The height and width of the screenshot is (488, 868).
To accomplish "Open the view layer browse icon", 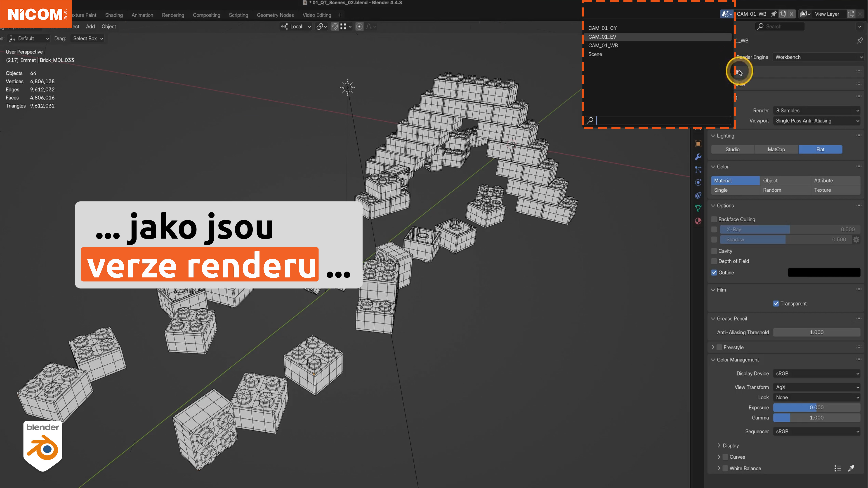I will point(805,14).
